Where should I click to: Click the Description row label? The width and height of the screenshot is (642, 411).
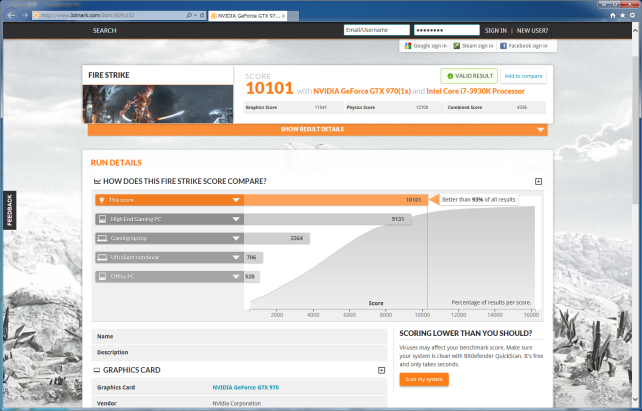point(113,352)
